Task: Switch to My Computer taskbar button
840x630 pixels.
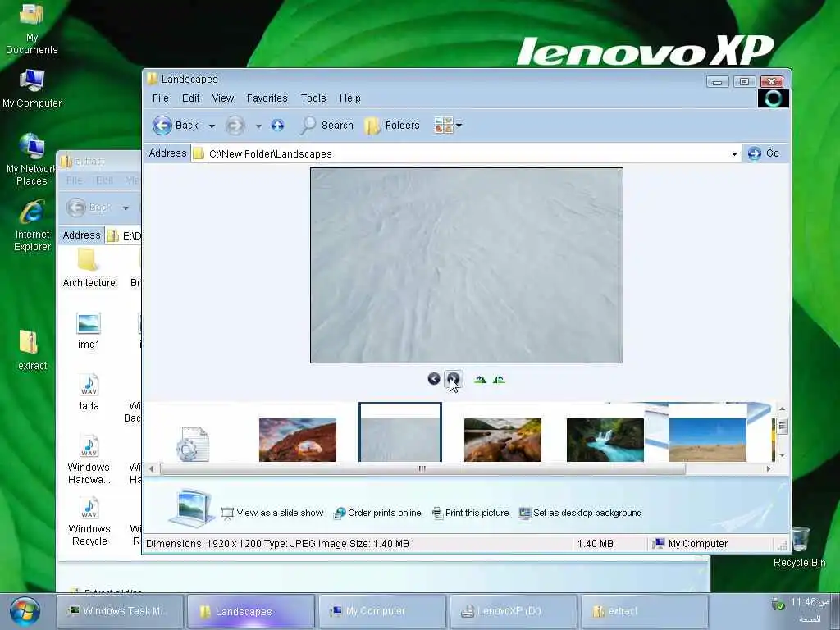Action: pyautogui.click(x=382, y=610)
